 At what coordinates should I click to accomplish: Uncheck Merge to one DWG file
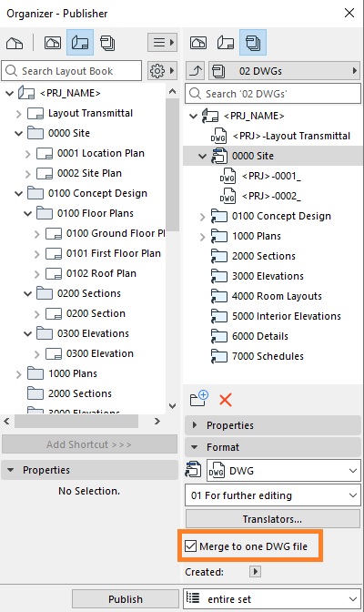click(190, 546)
